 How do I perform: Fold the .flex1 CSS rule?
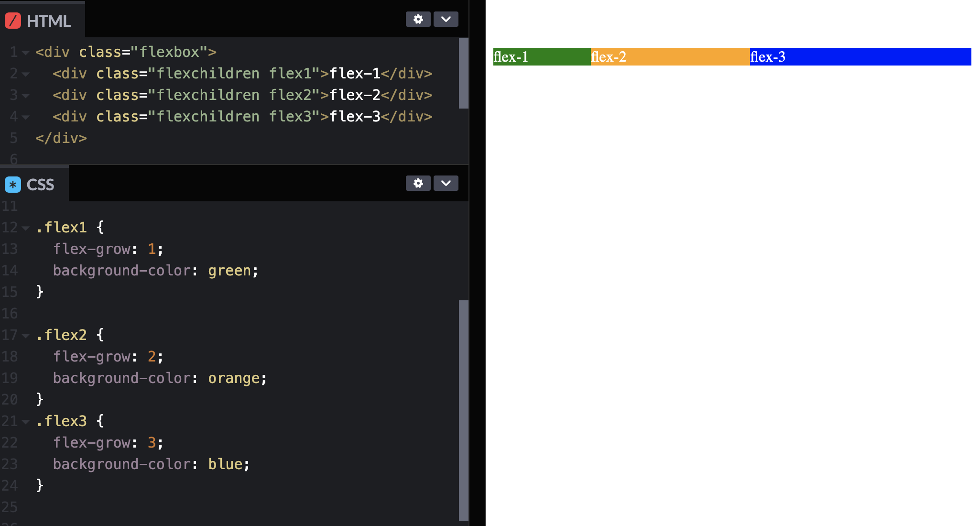[x=26, y=228]
